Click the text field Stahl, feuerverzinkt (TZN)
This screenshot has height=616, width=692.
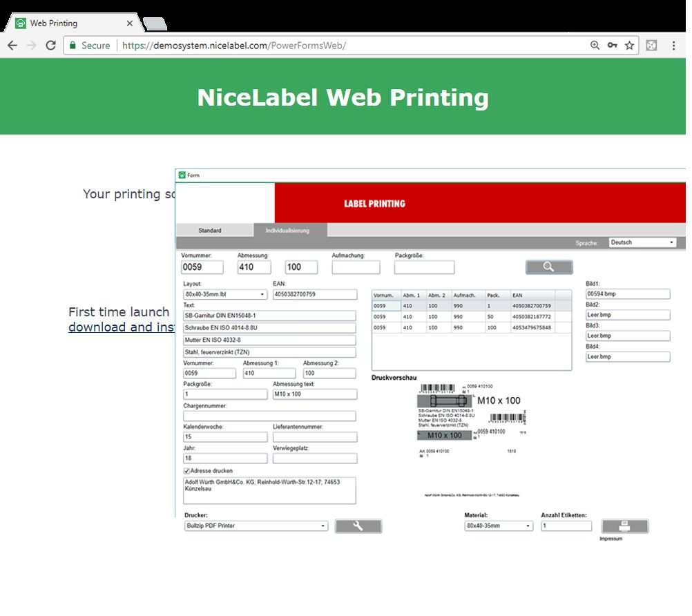(x=269, y=352)
